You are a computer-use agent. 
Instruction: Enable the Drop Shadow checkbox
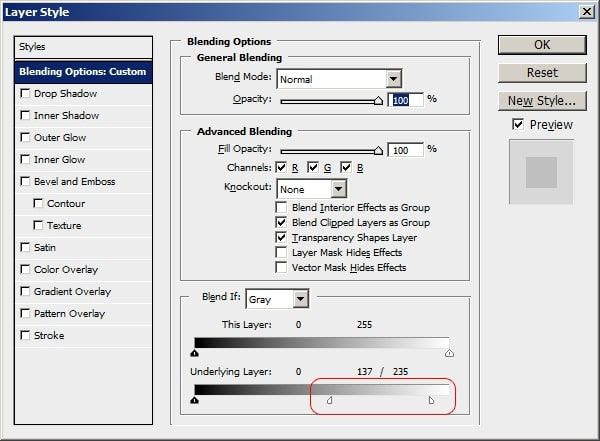coord(25,93)
